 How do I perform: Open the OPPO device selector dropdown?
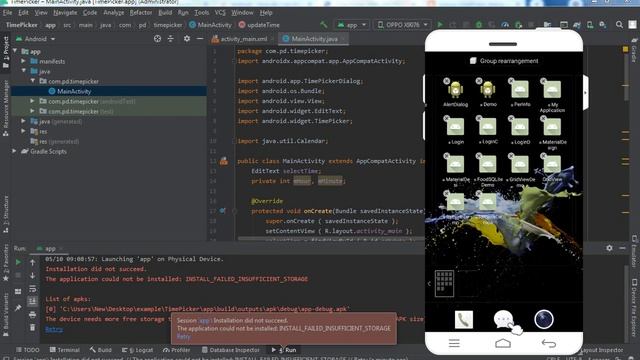[x=402, y=25]
